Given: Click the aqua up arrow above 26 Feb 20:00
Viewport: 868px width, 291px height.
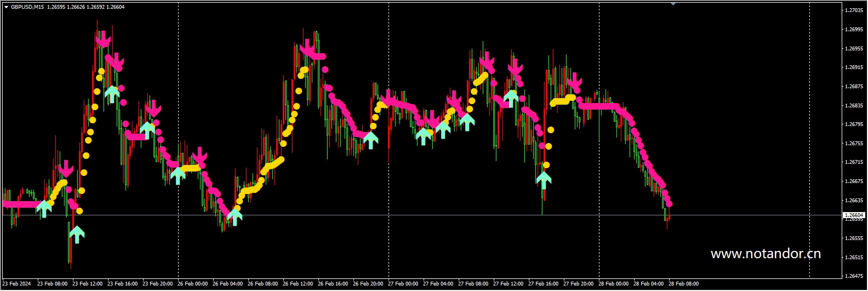Looking at the screenshot, I should 370,140.
